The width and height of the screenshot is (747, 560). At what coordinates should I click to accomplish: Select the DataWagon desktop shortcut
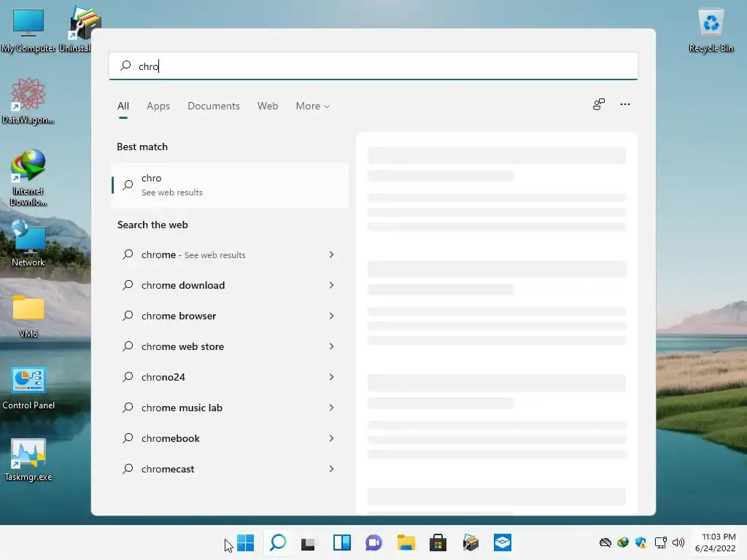[28, 101]
